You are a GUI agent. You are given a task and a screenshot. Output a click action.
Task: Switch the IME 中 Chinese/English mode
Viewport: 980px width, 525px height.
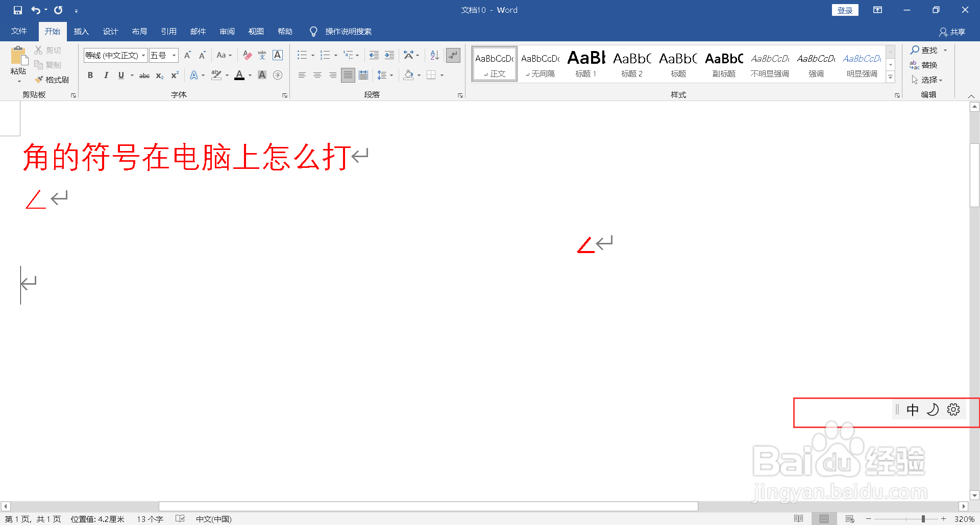click(x=913, y=409)
